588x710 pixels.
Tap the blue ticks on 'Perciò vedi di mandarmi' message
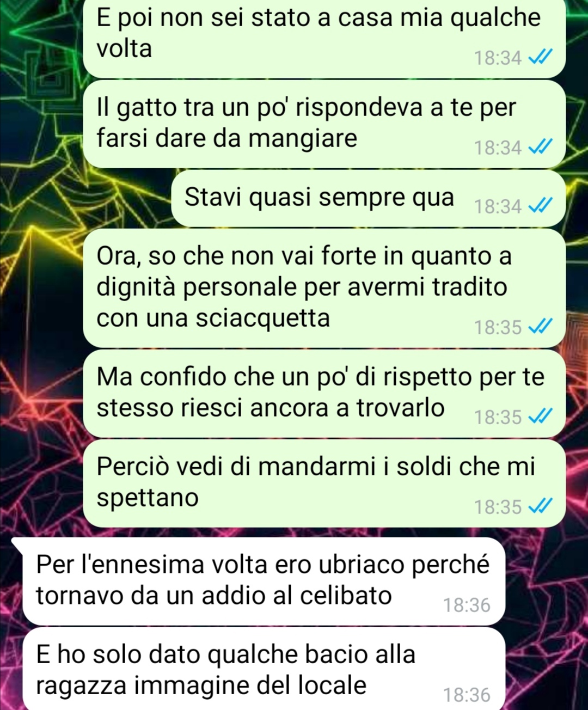click(x=541, y=506)
